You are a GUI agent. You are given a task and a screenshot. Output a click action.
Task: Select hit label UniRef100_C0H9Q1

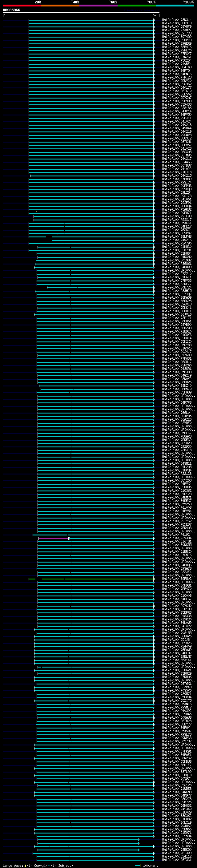pos(177,585)
